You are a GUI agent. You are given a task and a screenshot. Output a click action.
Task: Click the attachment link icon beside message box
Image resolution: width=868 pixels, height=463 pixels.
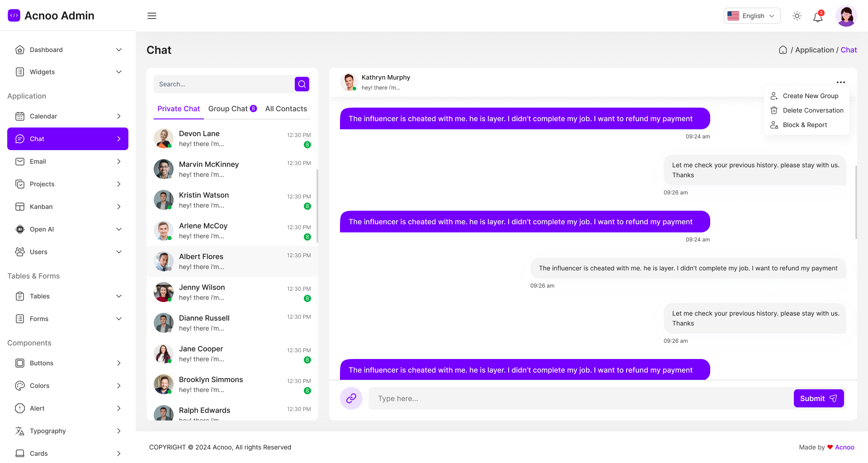[351, 398]
